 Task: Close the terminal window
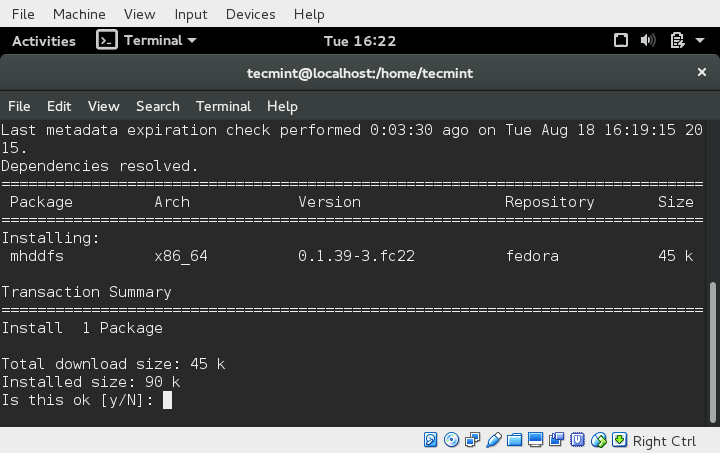tap(701, 73)
